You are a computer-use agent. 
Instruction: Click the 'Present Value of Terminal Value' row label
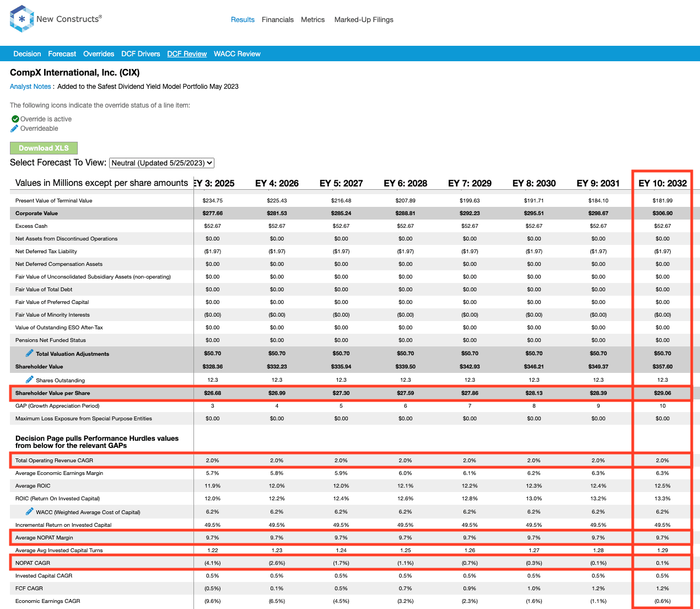54,201
